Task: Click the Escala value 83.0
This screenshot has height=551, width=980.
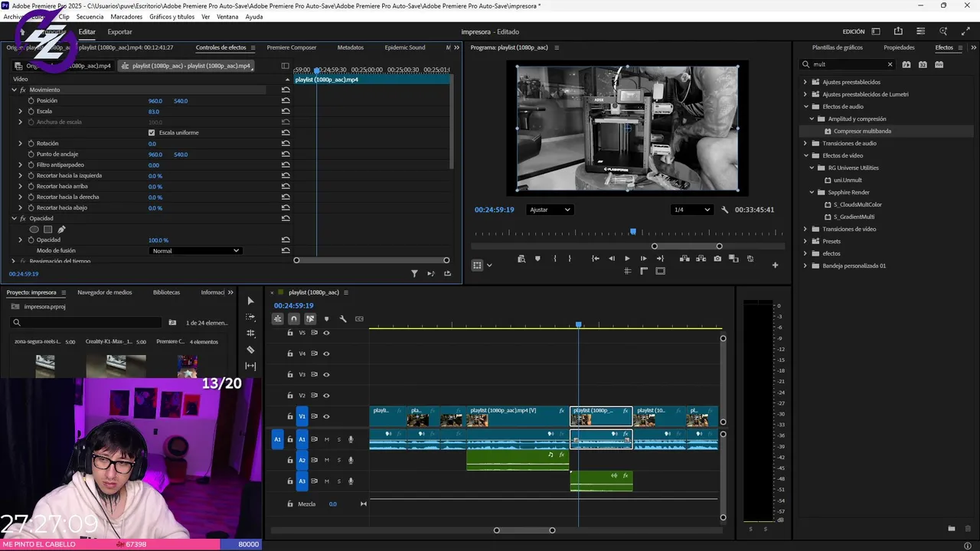Action: (x=154, y=112)
